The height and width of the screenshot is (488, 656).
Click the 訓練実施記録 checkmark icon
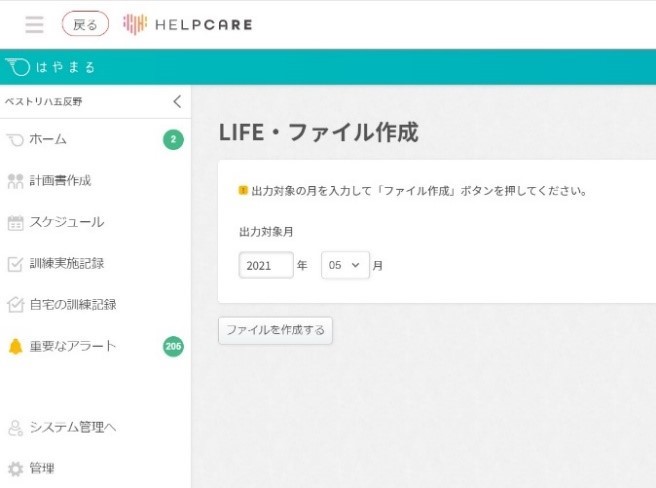click(x=15, y=264)
